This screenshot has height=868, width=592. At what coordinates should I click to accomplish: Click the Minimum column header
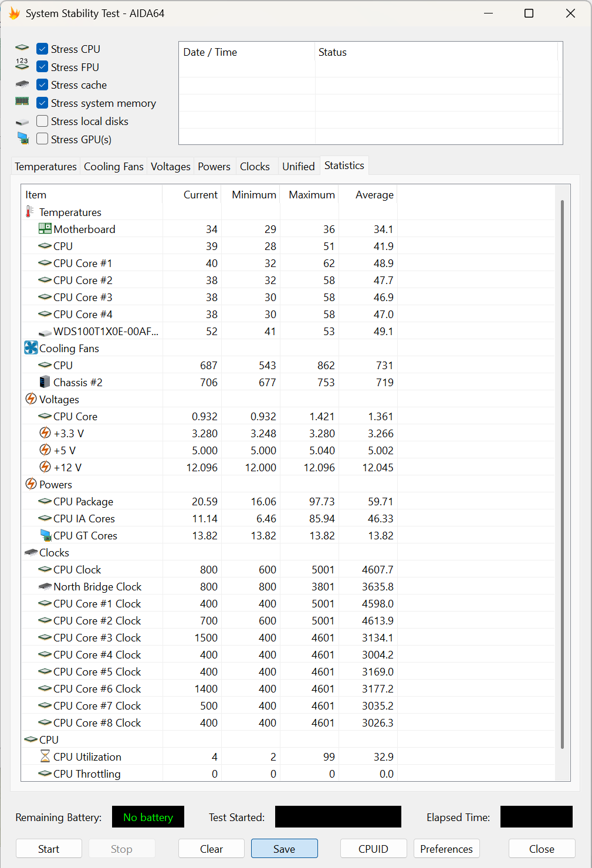pyautogui.click(x=251, y=194)
